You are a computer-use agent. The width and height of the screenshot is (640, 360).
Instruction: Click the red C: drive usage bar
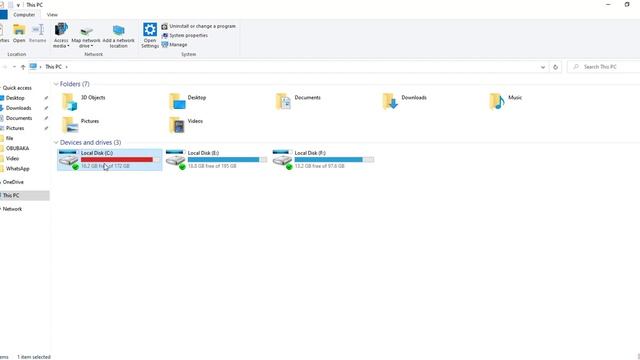pos(120,160)
